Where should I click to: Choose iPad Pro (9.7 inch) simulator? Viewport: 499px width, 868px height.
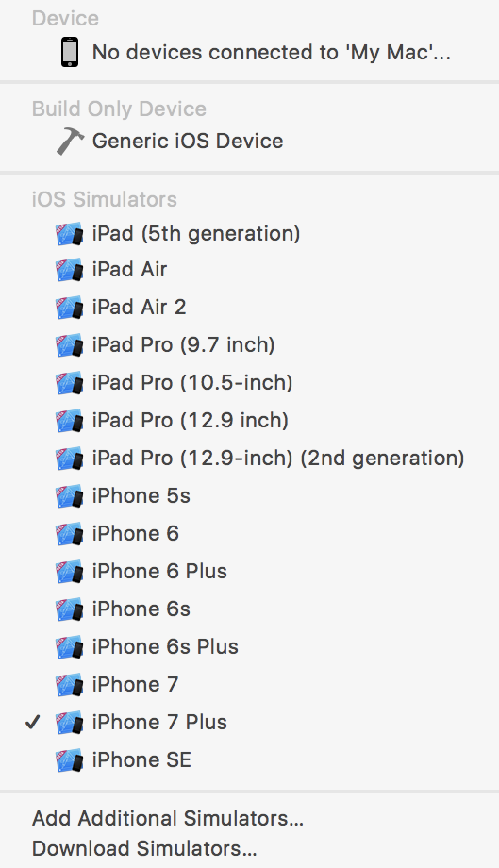[x=249, y=345]
